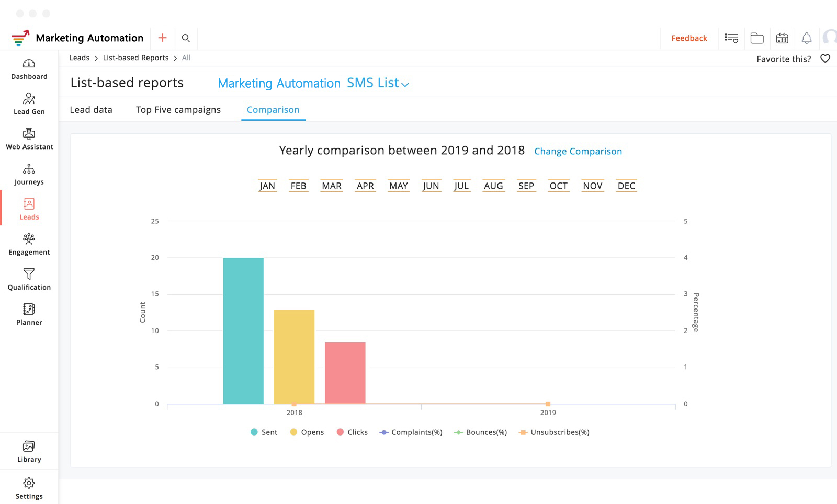Click the plus create icon
Viewport: 837px width, 504px height.
click(162, 38)
